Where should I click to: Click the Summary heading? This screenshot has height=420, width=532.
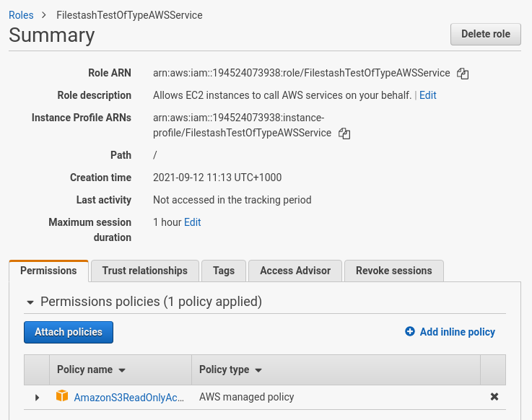(x=51, y=35)
